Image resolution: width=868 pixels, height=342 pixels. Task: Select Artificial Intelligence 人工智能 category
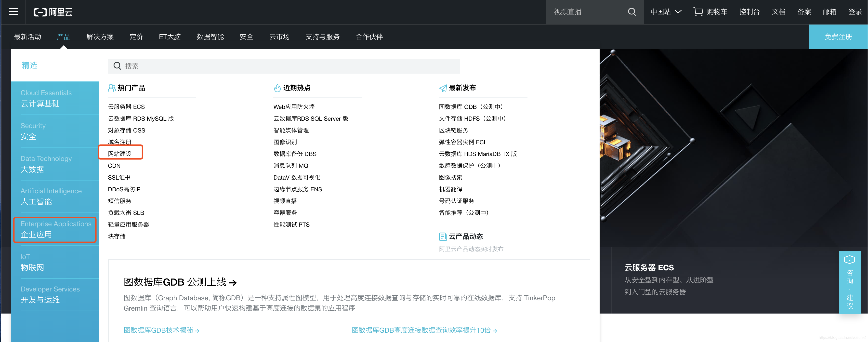[55, 197]
